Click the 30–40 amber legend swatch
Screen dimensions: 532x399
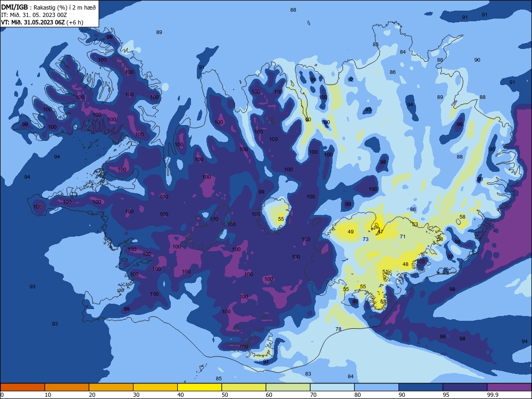coord(155,387)
